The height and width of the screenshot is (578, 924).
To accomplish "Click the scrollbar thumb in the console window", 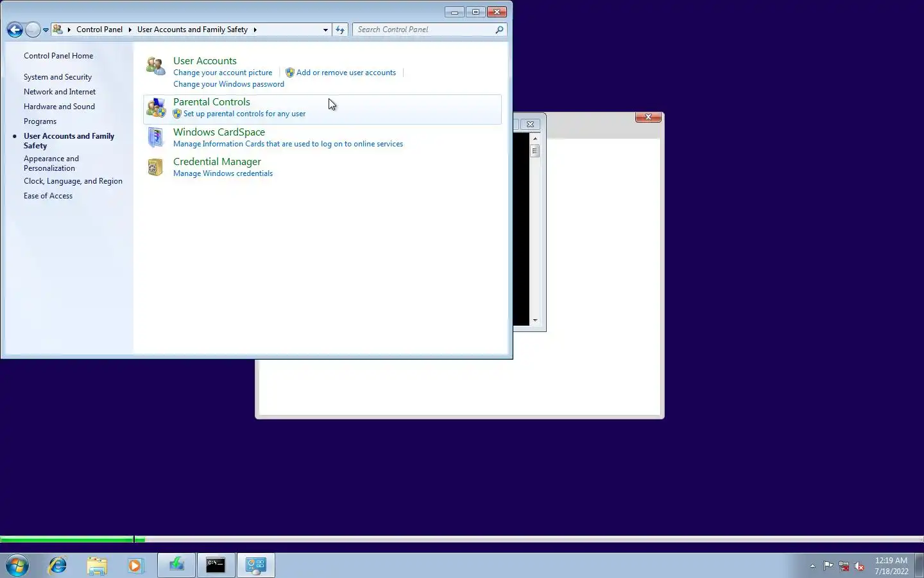I will click(535, 150).
